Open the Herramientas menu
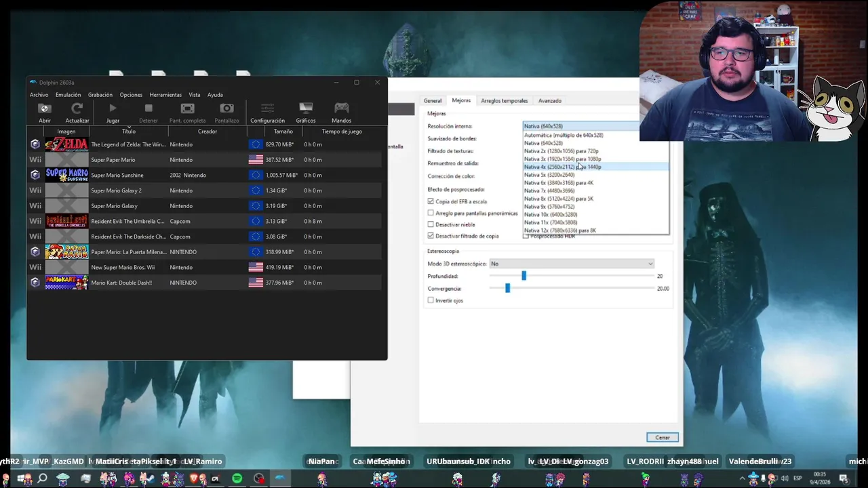This screenshot has height=488, width=868. pos(165,95)
